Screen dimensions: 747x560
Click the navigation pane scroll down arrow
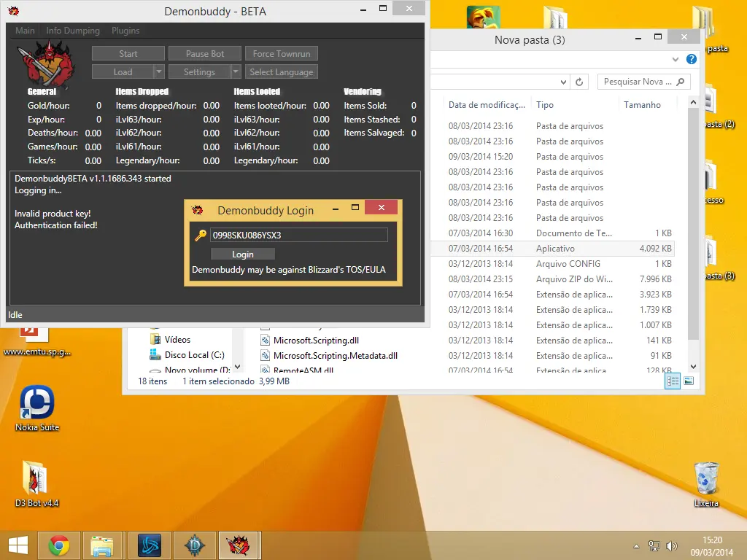click(x=237, y=367)
